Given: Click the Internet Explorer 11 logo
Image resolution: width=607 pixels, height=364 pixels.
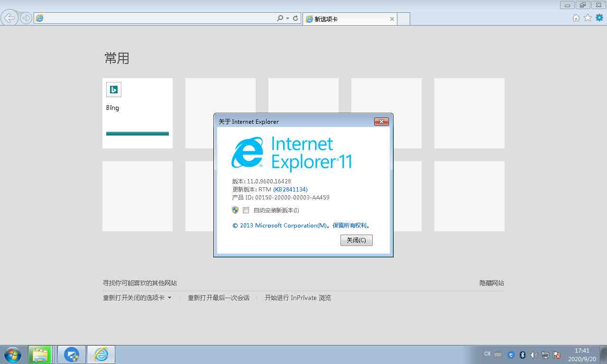Looking at the screenshot, I should coord(291,153).
